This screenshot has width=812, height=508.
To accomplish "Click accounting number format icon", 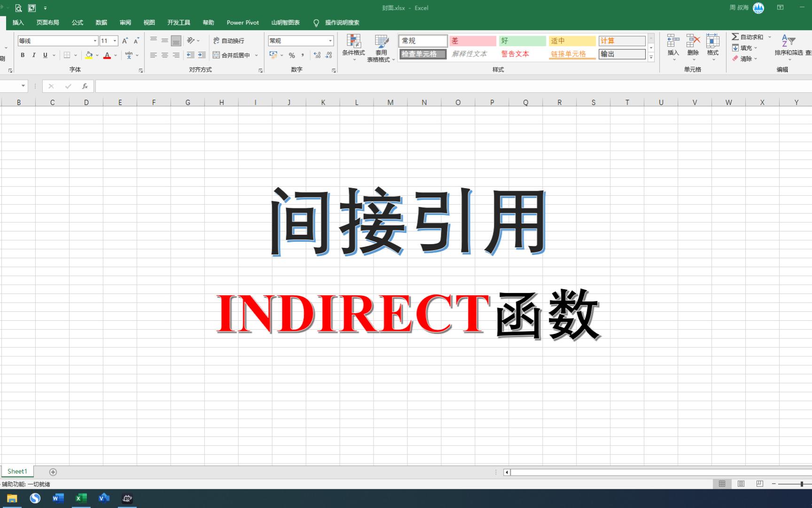I will (x=273, y=55).
